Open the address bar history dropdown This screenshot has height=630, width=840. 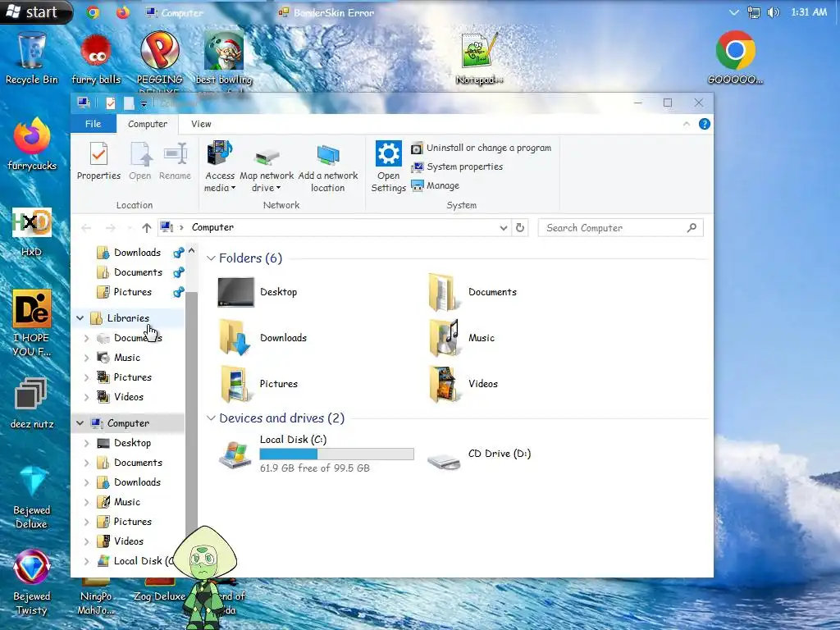[503, 228]
